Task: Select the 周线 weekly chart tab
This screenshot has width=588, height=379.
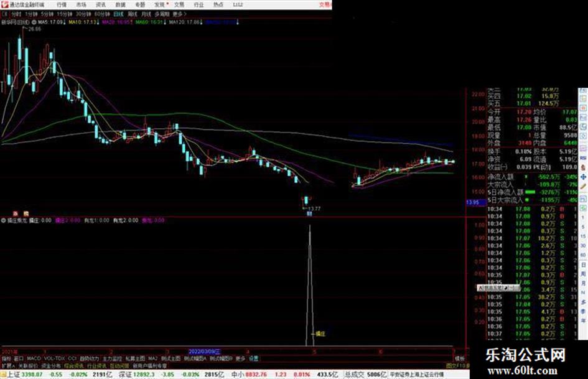Action: click(x=133, y=14)
